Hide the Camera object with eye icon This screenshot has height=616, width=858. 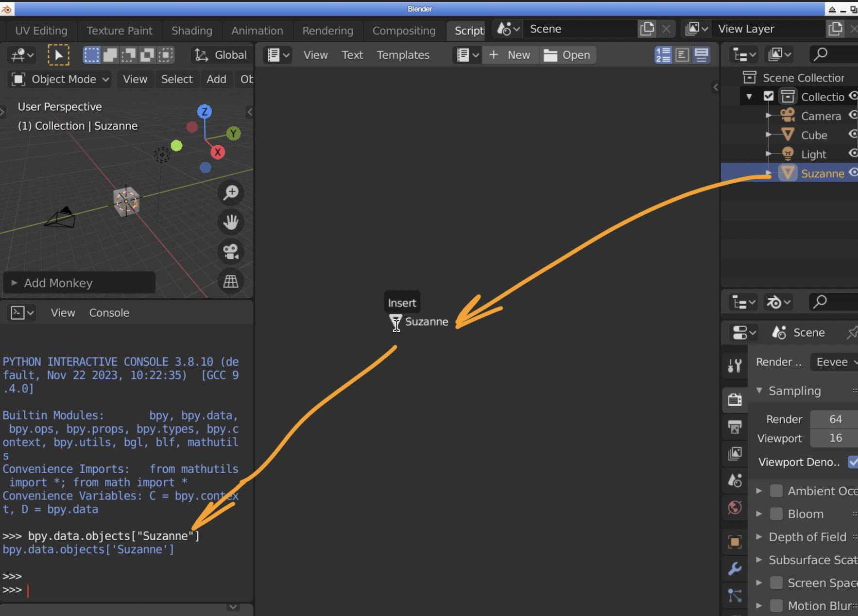pyautogui.click(x=853, y=115)
